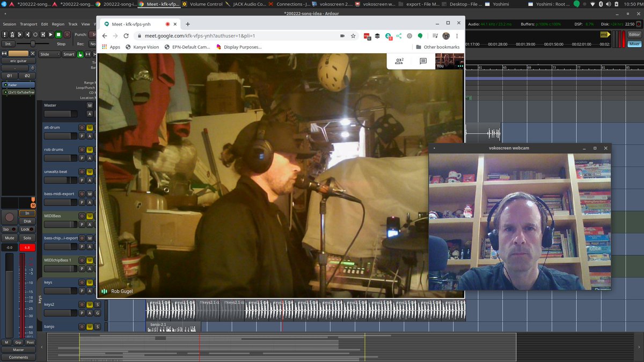Go to session end transport icon
The image size is (644, 362).
27,34
